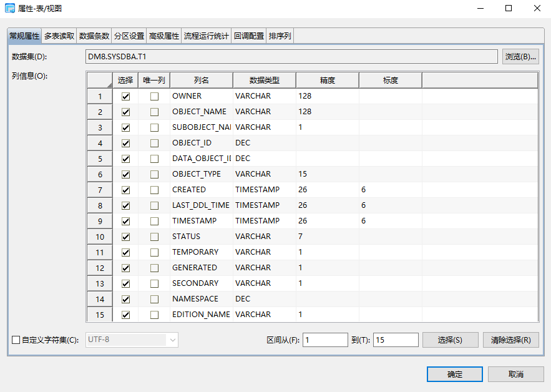Uncheck select checkbox for OBJECT_ID row
551x392 pixels.
[125, 143]
